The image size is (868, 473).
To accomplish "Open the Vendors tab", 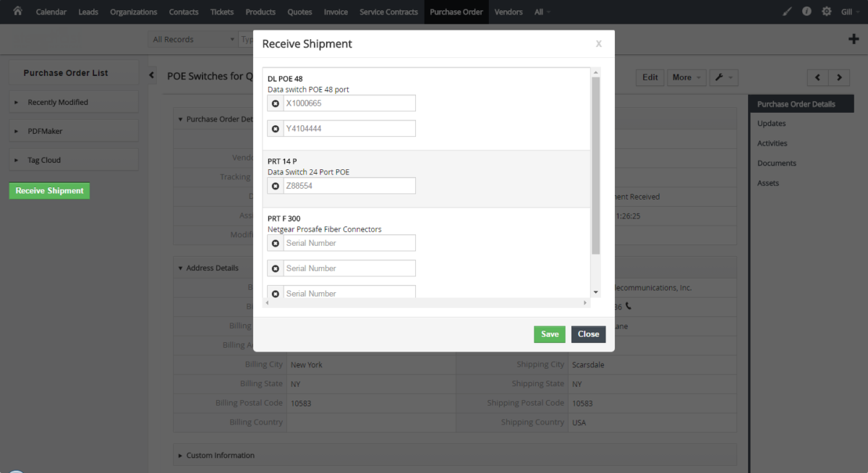I will 509,12.
